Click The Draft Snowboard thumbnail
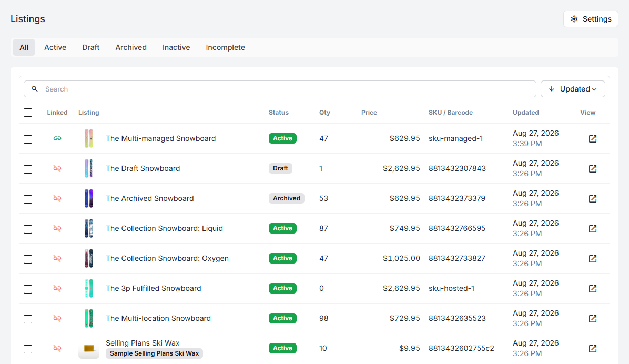629x364 pixels. [89, 168]
